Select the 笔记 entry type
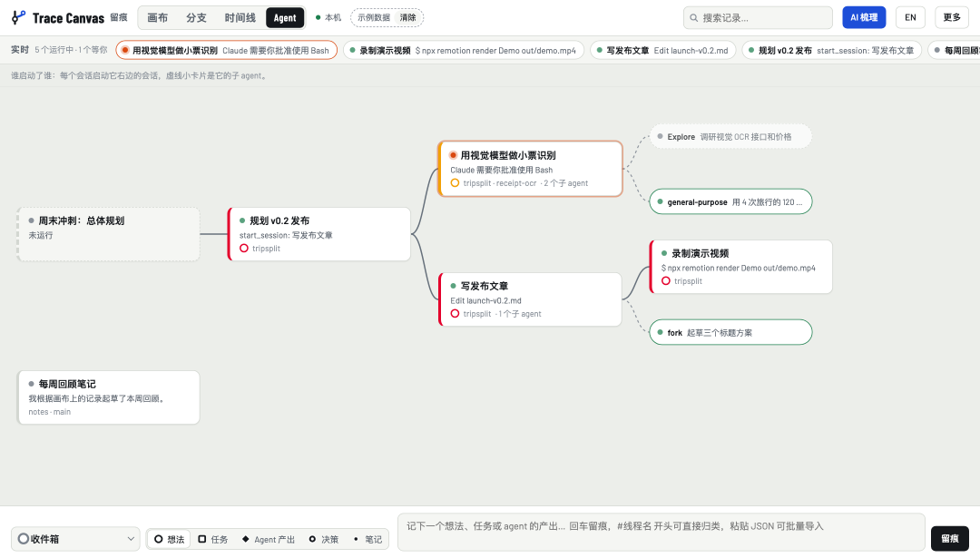980x558 pixels. click(x=367, y=539)
